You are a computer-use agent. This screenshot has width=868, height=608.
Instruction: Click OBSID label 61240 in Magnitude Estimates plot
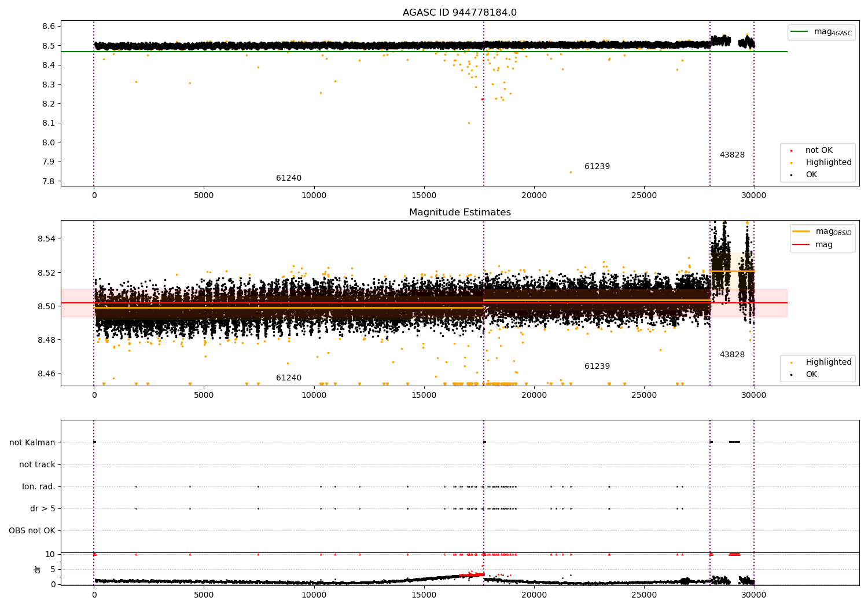[x=289, y=378]
